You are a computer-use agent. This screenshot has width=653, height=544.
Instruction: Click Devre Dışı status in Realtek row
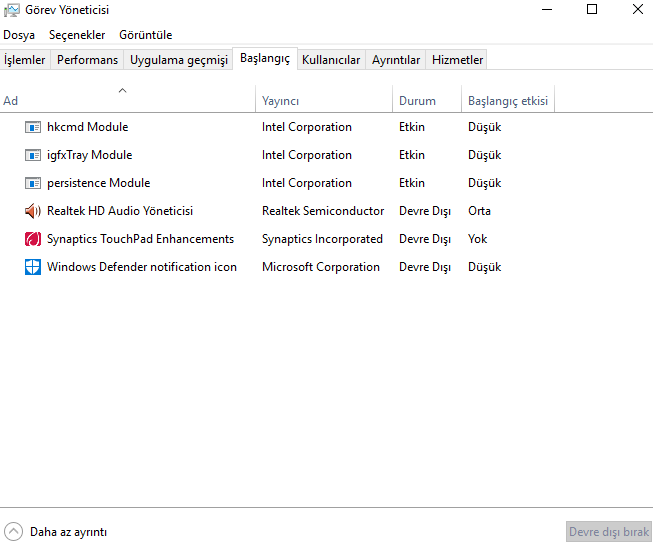pyautogui.click(x=425, y=211)
